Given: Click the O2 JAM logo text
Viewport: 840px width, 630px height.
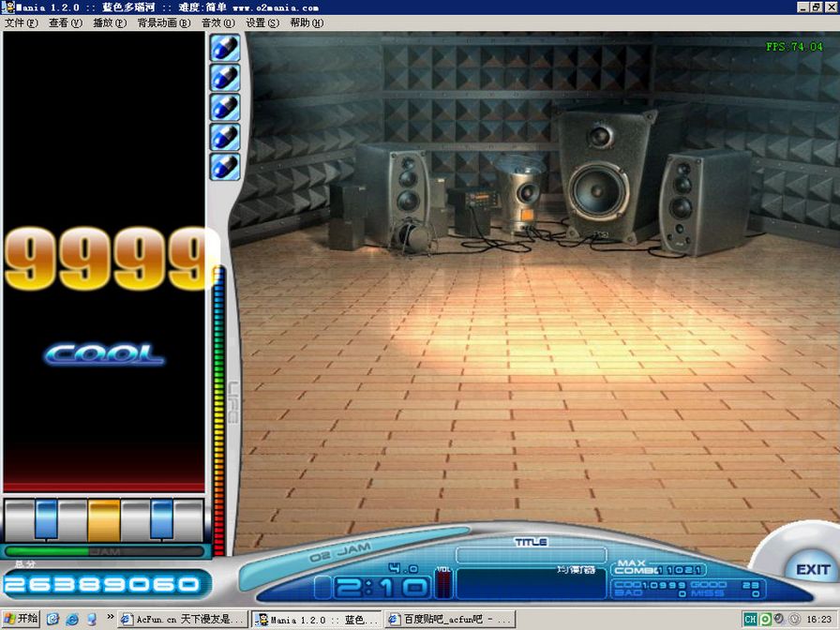Looking at the screenshot, I should tap(339, 553).
